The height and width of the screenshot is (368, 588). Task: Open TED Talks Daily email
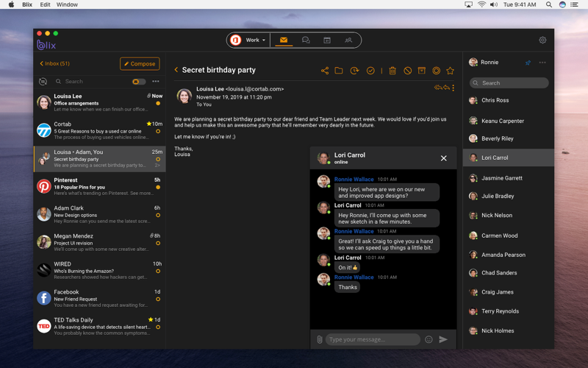(100, 326)
